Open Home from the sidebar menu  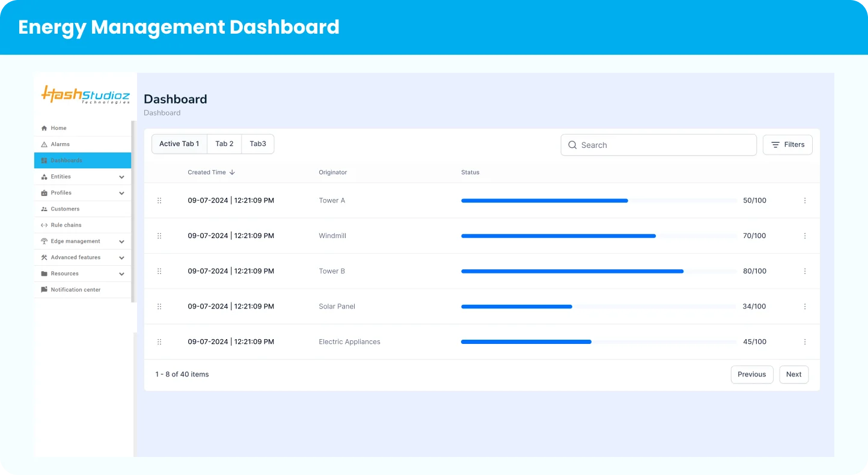point(82,128)
